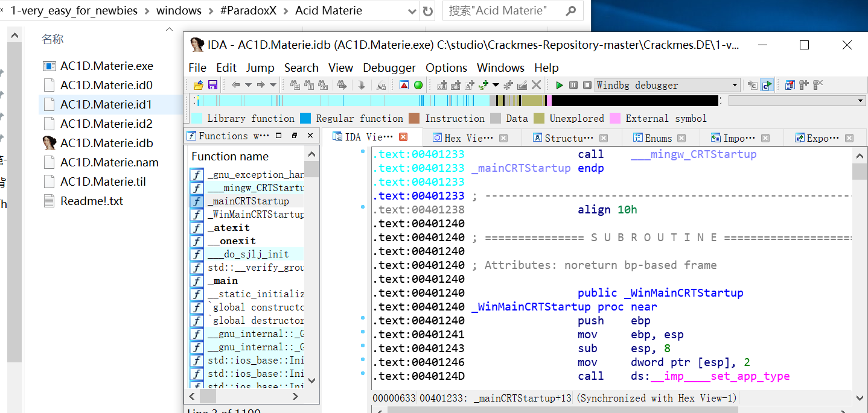The image size is (868, 413).
Task: Refresh the Acid Materie folder view
Action: [428, 10]
